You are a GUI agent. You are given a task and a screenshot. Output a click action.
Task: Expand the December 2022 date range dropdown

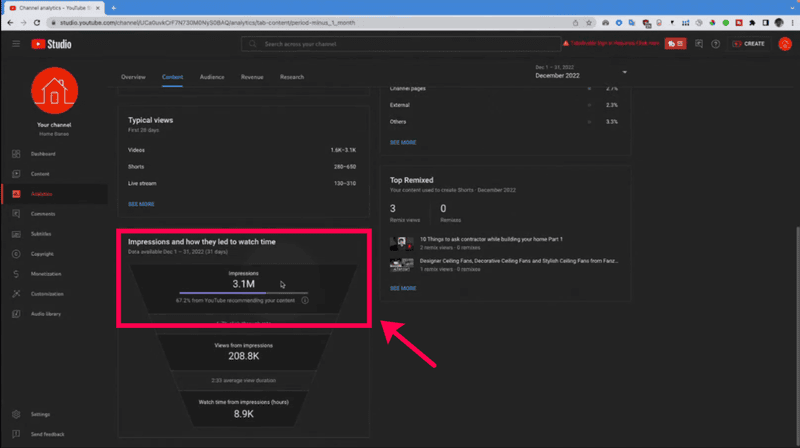625,72
